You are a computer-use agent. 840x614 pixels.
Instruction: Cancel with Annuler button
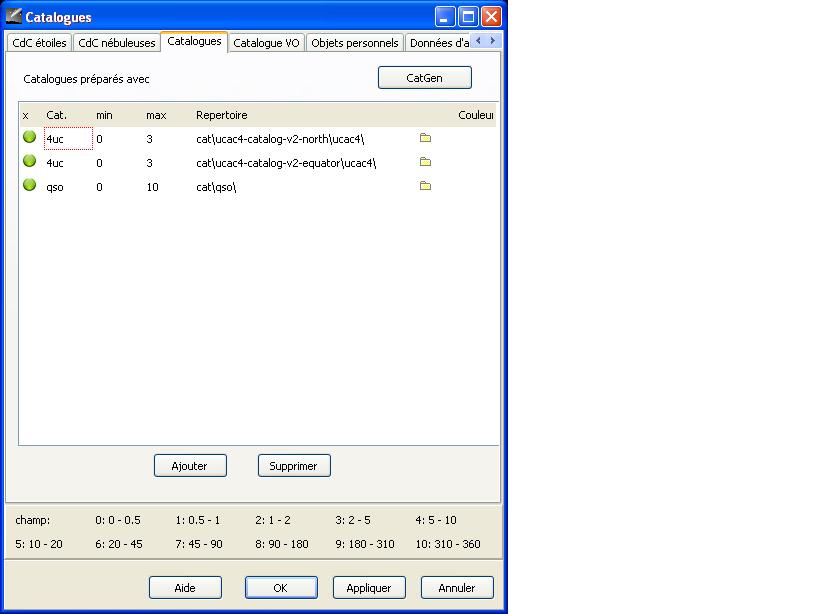pos(456,588)
